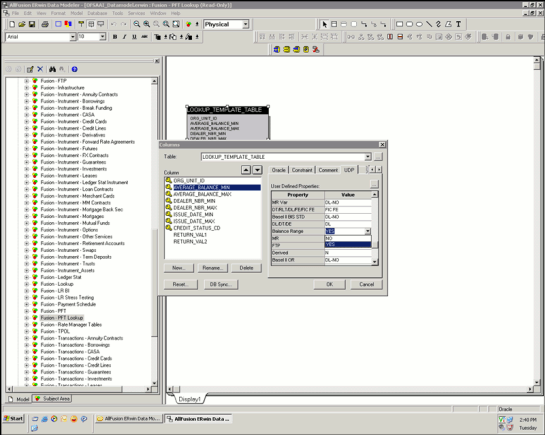Select the Text T annotation tool
The height and width of the screenshot is (435, 545).
click(458, 24)
